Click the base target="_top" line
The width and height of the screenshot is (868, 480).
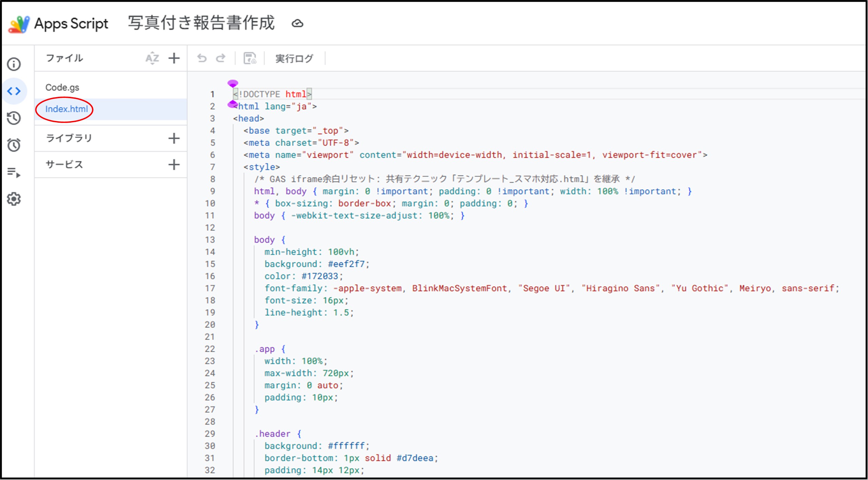point(296,130)
